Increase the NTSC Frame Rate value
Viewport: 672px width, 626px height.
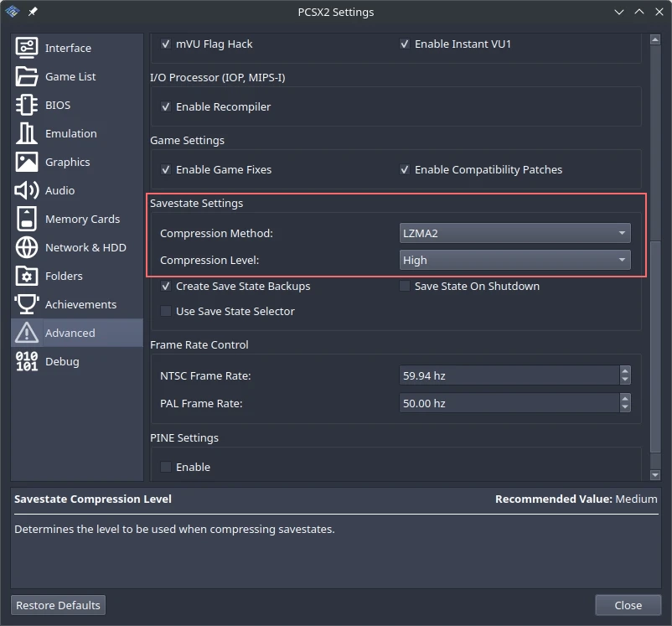point(625,371)
